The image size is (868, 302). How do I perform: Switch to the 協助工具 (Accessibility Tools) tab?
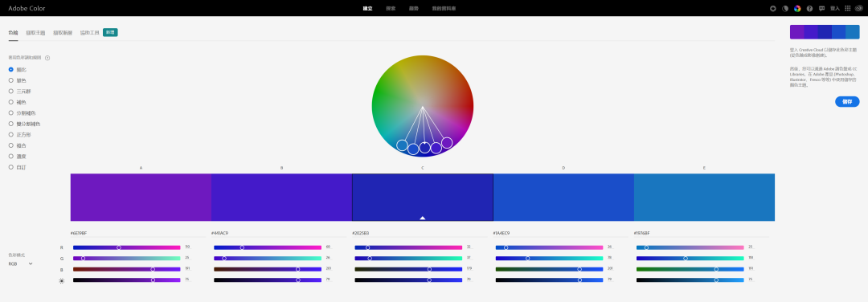pos(90,33)
